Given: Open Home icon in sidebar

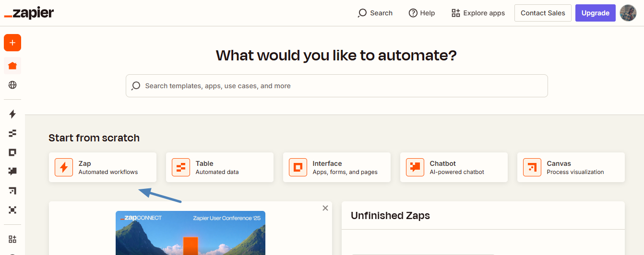Looking at the screenshot, I should coord(12,66).
